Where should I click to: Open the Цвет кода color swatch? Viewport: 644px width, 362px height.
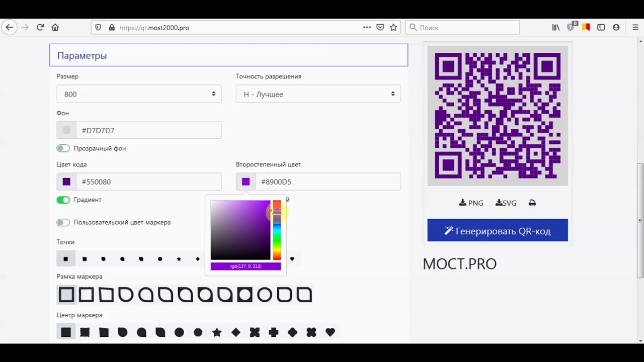(x=66, y=182)
